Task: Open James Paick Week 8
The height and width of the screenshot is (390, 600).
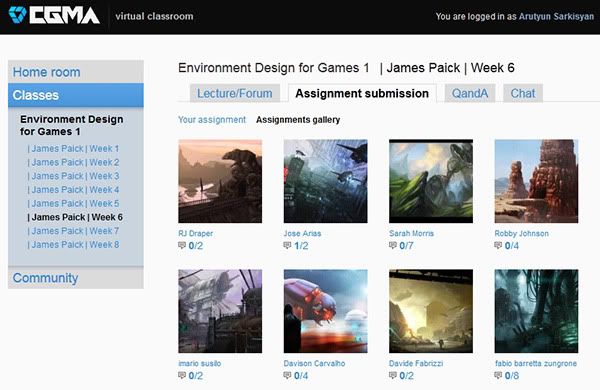Action: coord(73,245)
